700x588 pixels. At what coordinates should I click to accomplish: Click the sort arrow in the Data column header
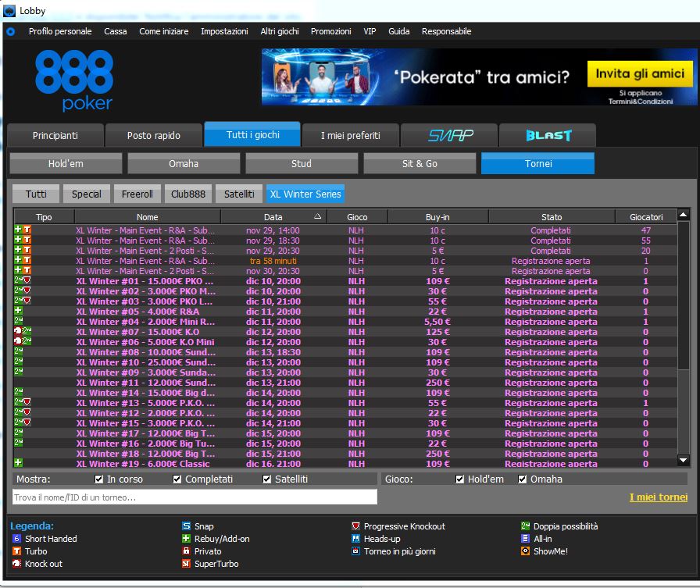tap(317, 216)
